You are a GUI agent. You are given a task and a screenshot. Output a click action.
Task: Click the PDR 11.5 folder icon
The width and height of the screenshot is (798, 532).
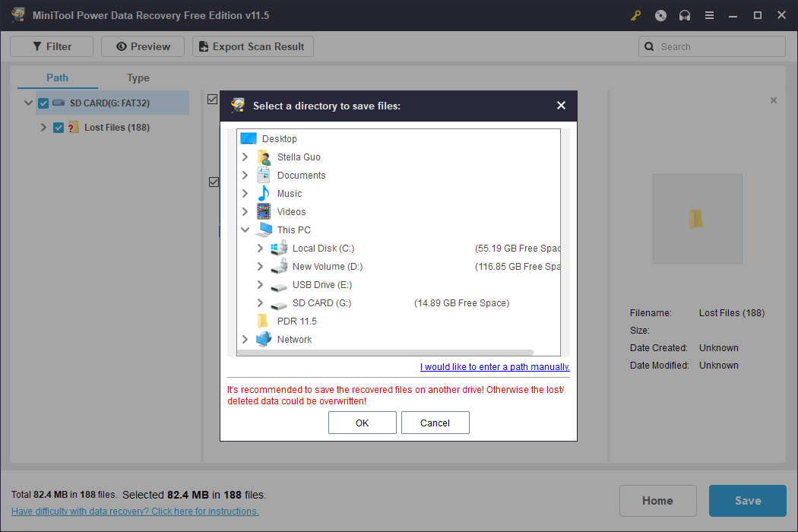coord(263,321)
